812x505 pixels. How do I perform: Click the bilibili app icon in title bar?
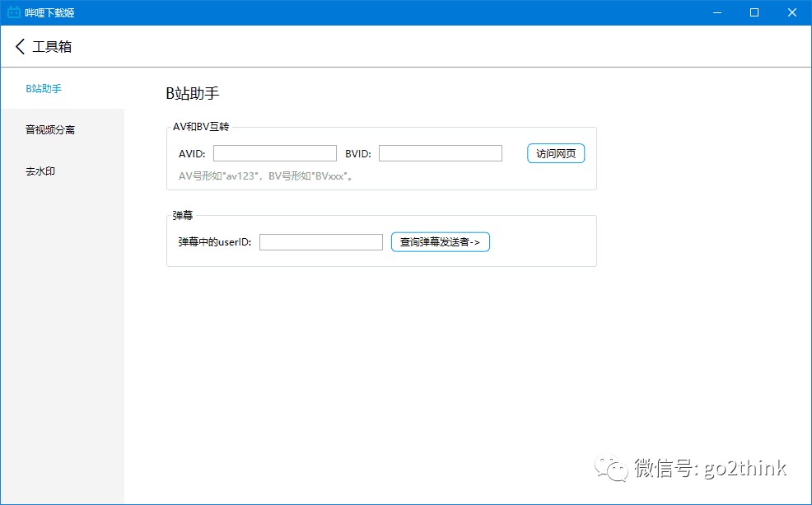pyautogui.click(x=14, y=12)
